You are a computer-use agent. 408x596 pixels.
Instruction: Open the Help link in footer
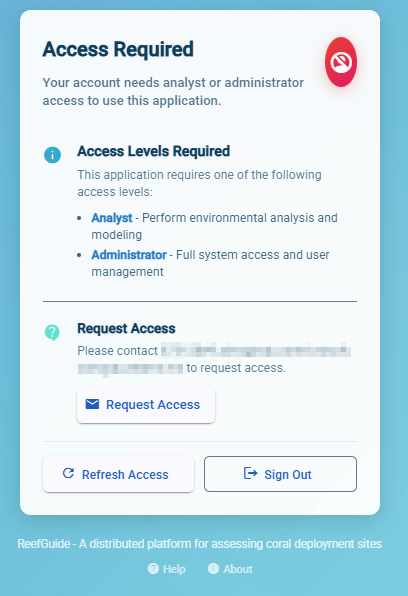click(167, 569)
